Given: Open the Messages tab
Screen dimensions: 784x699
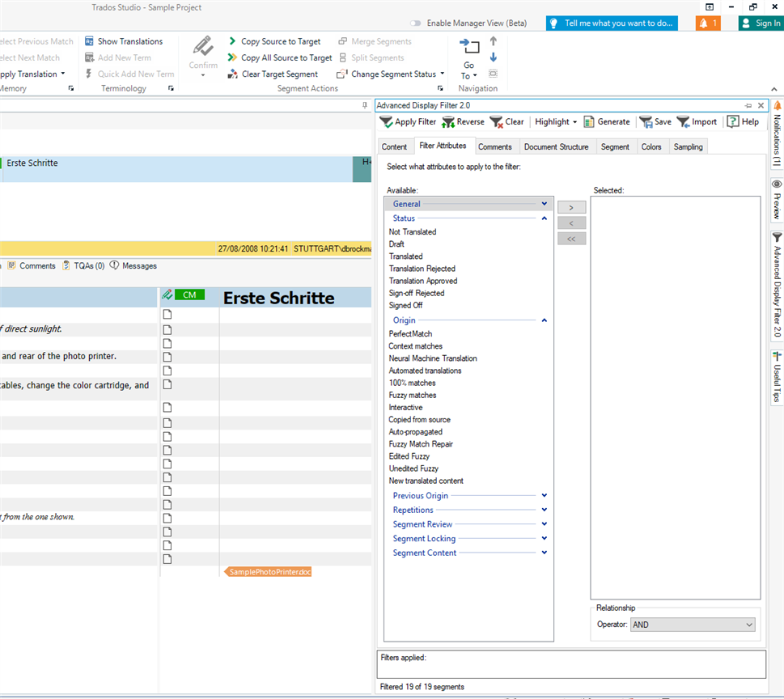Looking at the screenshot, I should (133, 266).
